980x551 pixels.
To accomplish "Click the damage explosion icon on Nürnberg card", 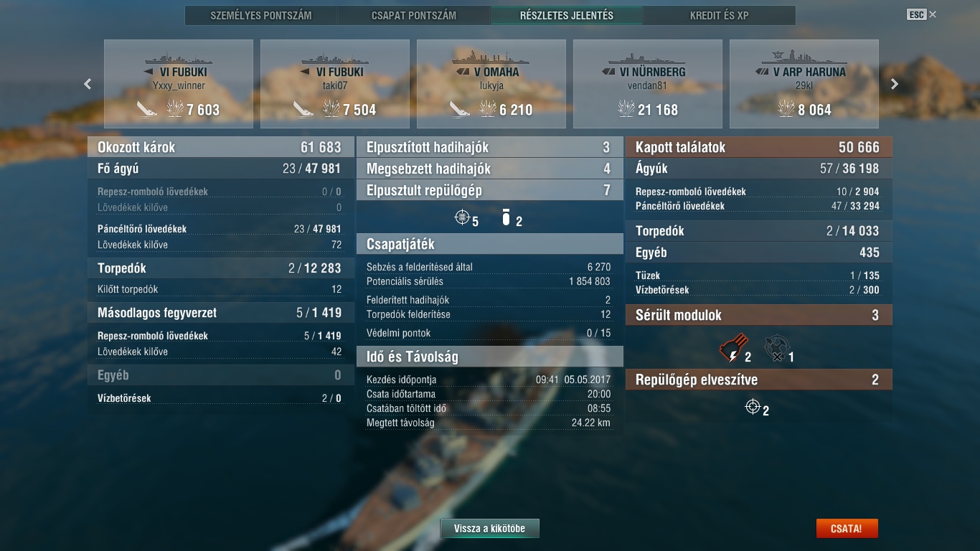I will (x=626, y=108).
